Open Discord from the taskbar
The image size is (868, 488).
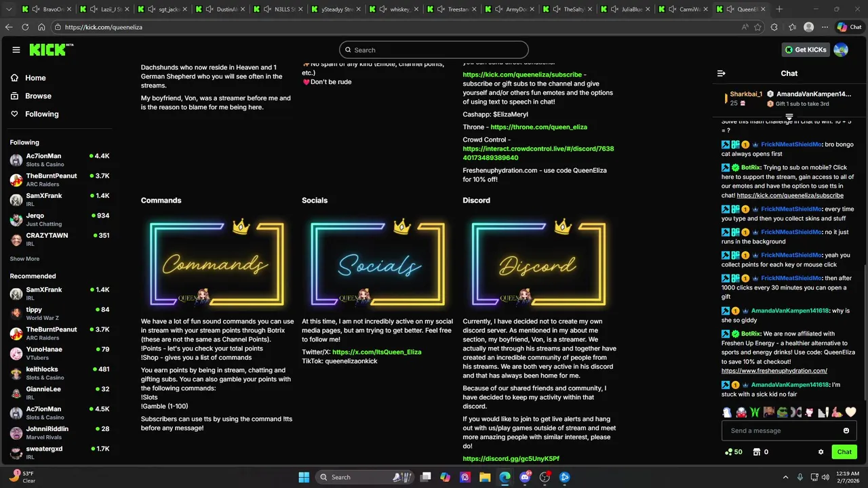(525, 477)
